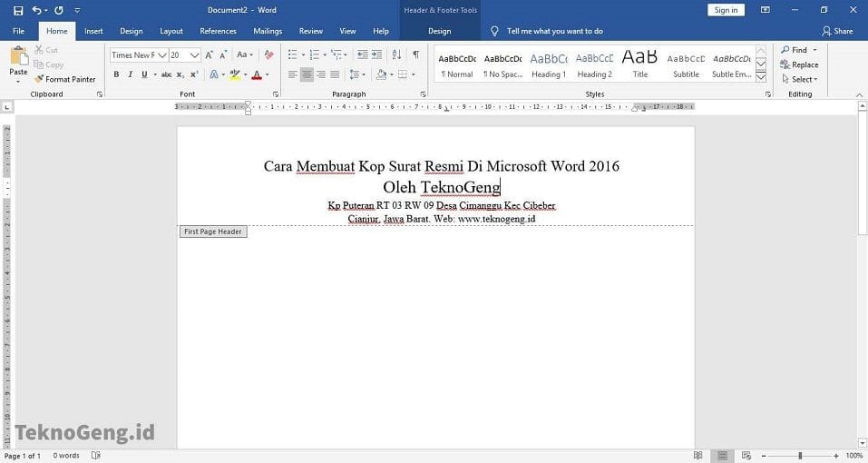Apply the Heading 1 style
868x463 pixels.
coord(549,64)
